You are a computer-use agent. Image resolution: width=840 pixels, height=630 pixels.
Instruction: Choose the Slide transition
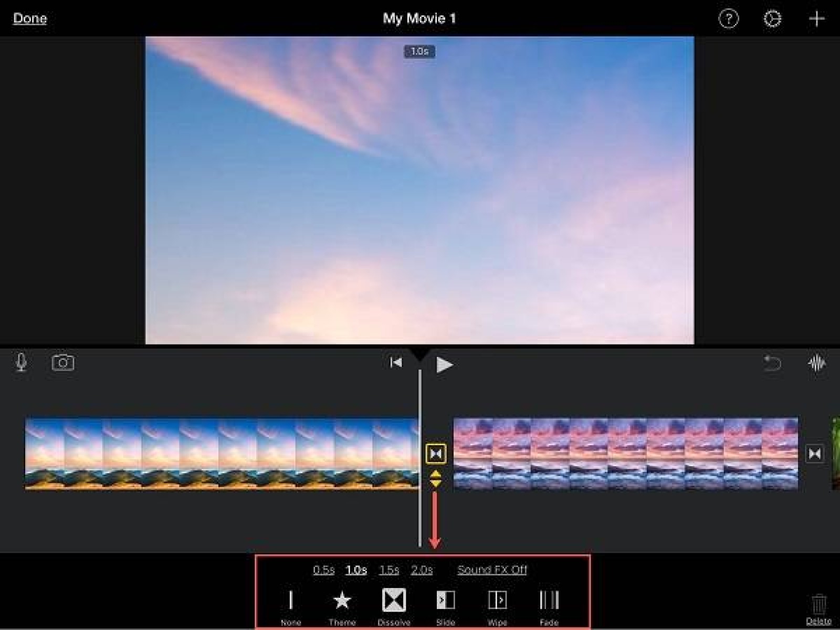446,606
